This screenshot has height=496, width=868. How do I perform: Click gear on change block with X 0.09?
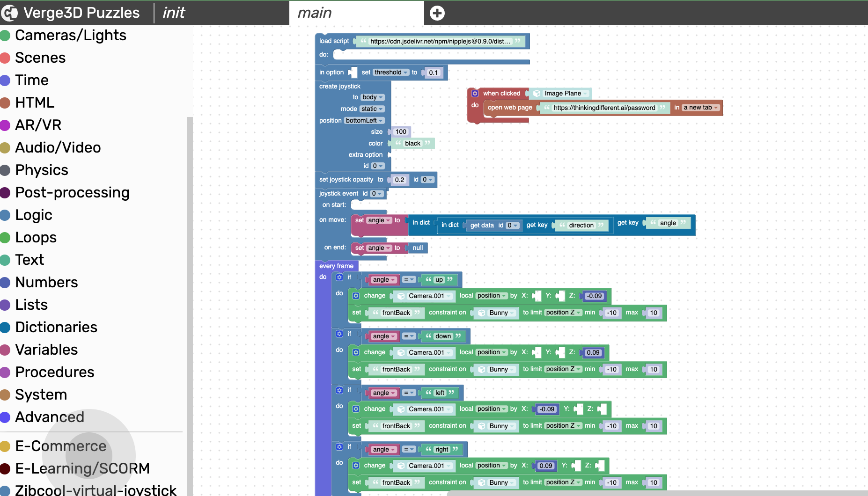coord(356,466)
